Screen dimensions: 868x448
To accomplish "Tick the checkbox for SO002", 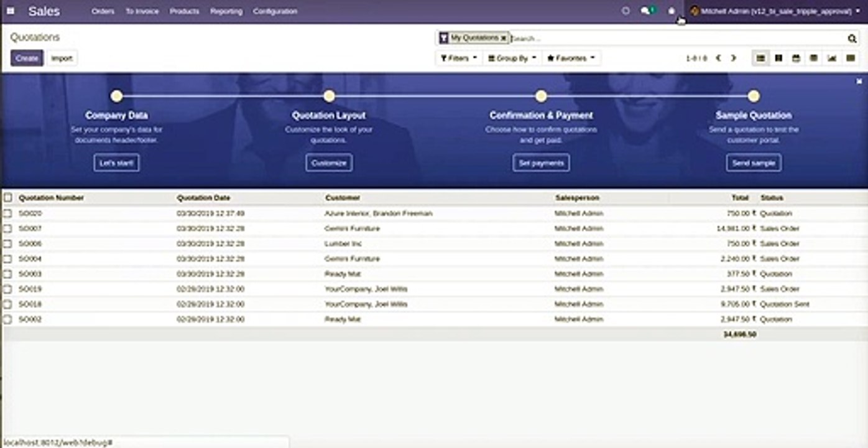I will click(7, 319).
